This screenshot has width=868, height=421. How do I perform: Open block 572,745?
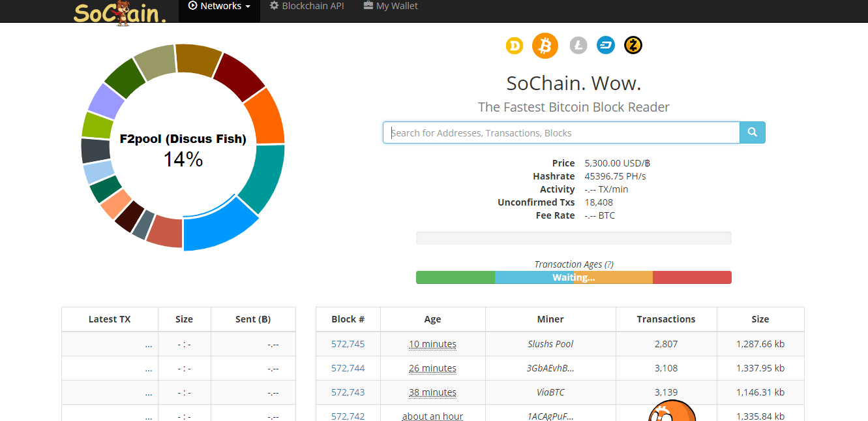(348, 344)
